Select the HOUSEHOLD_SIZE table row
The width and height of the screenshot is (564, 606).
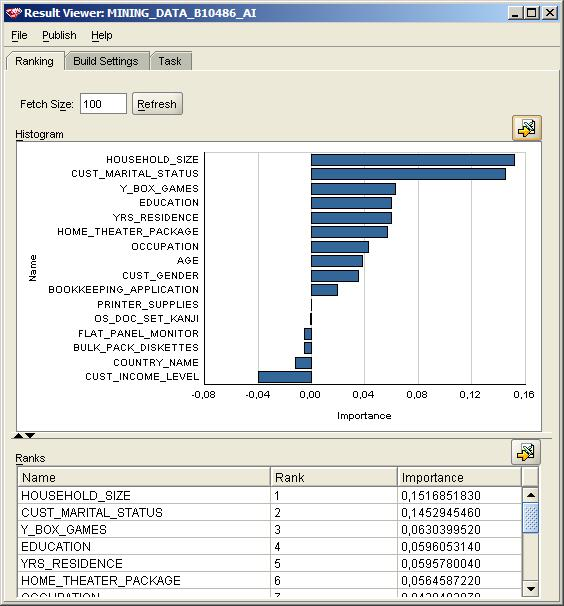269,495
